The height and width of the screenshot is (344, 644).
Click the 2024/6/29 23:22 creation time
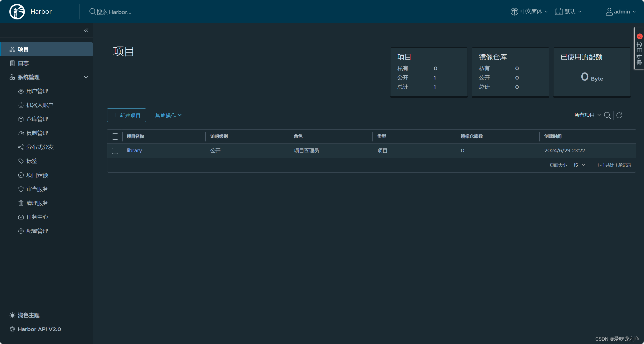coord(565,150)
